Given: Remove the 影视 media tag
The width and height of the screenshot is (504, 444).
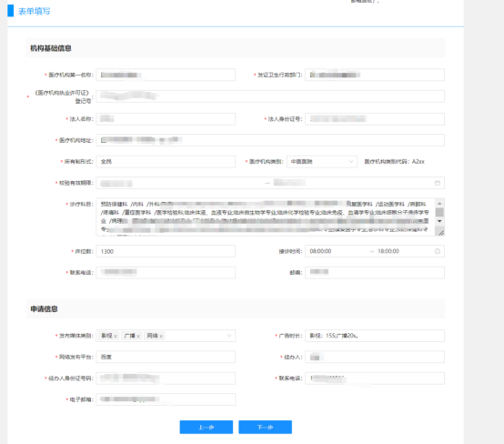Looking at the screenshot, I should (116, 336).
